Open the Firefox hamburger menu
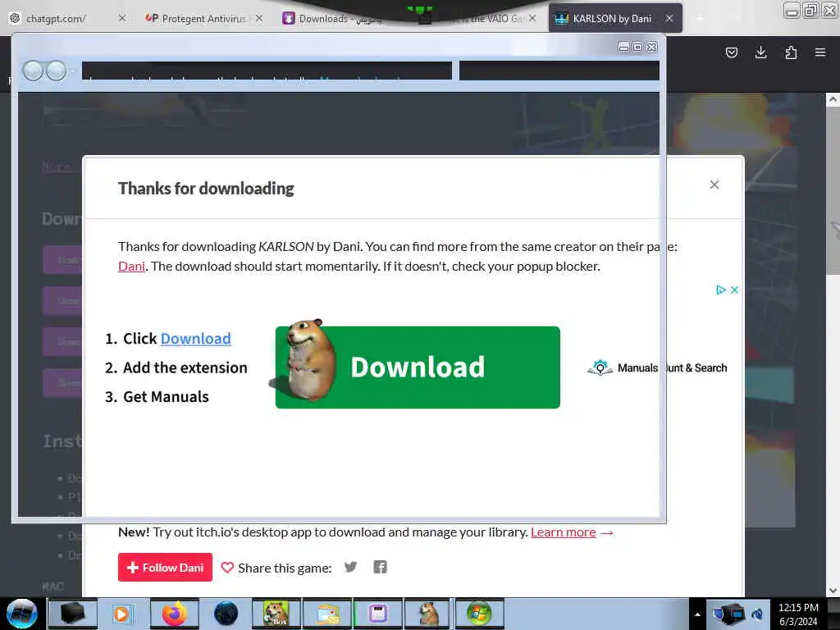 [x=820, y=52]
